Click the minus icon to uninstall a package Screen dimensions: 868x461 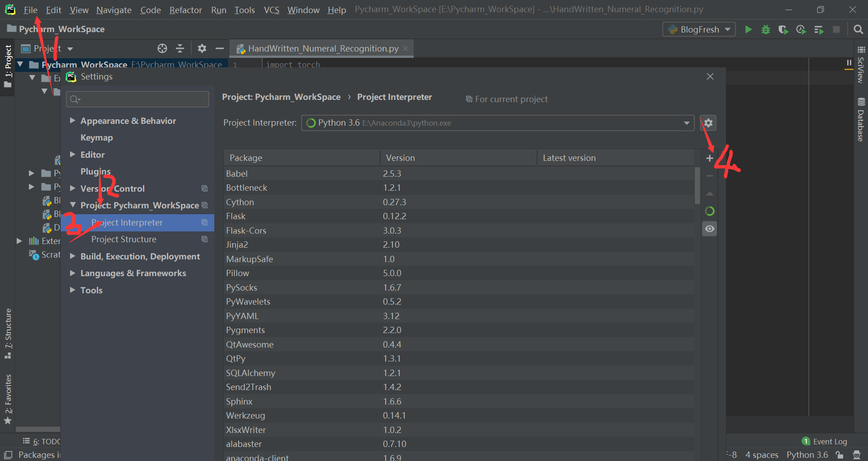pyautogui.click(x=710, y=176)
